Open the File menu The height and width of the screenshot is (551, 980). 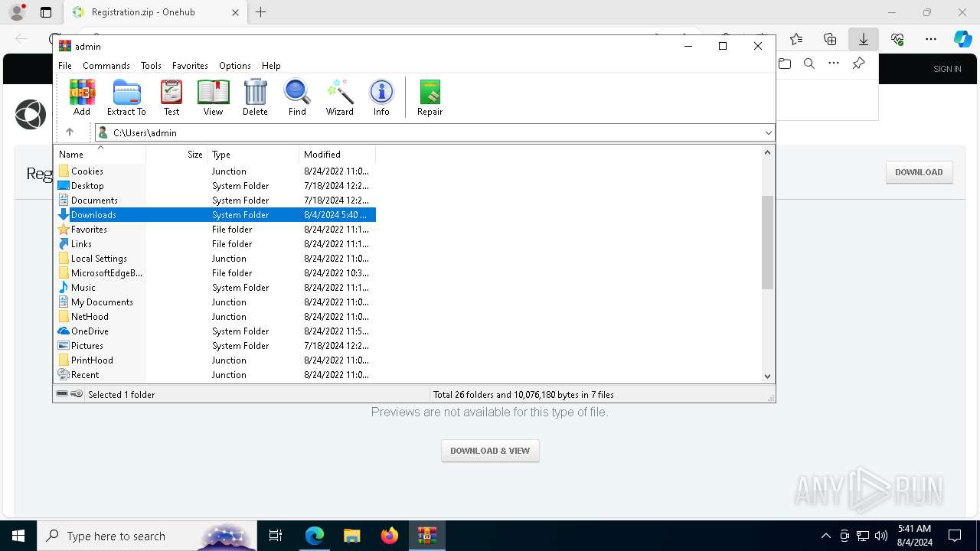point(65,66)
